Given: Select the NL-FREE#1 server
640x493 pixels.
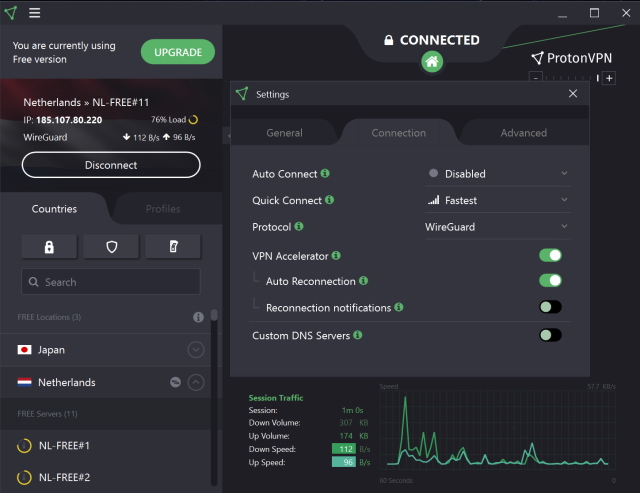Looking at the screenshot, I should point(106,445).
